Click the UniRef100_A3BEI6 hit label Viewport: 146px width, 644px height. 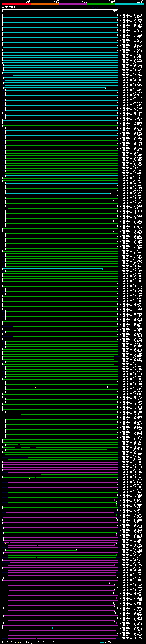click(x=131, y=364)
